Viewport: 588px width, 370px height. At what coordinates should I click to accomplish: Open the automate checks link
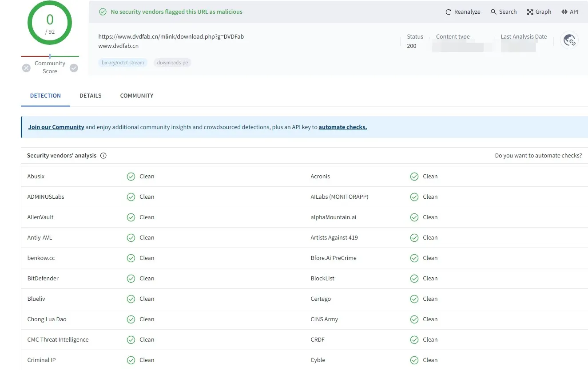342,127
